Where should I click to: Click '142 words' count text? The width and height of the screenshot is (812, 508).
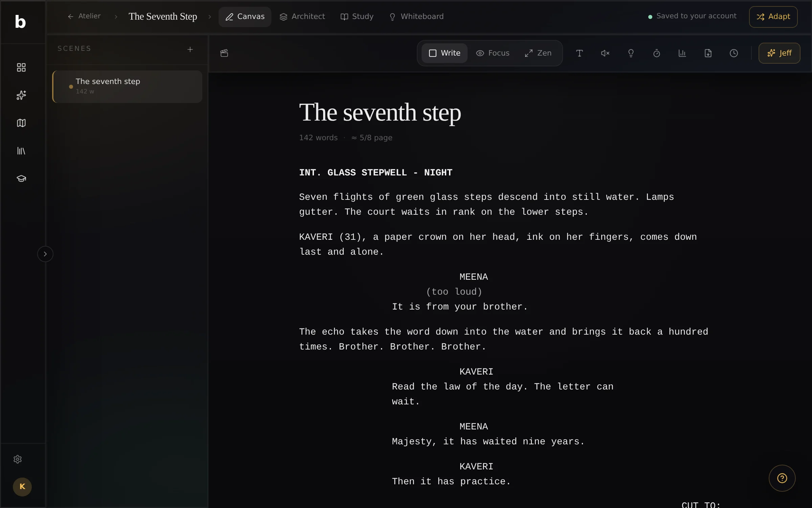[318, 138]
